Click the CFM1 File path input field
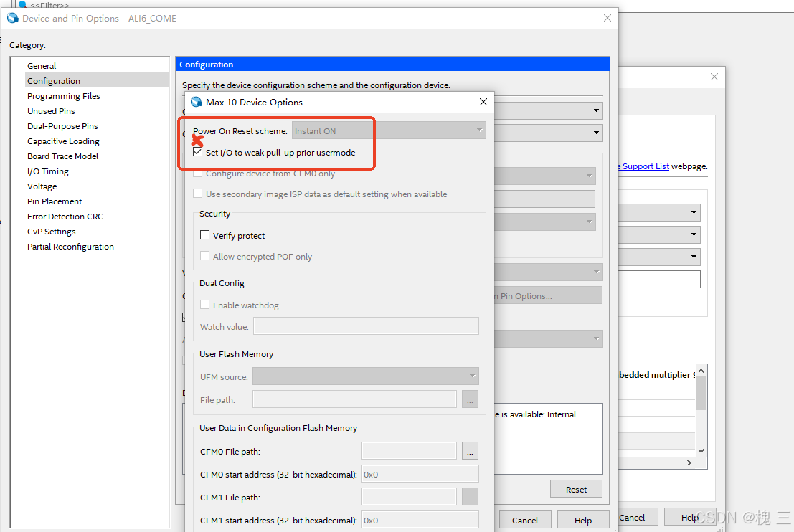 (x=409, y=497)
